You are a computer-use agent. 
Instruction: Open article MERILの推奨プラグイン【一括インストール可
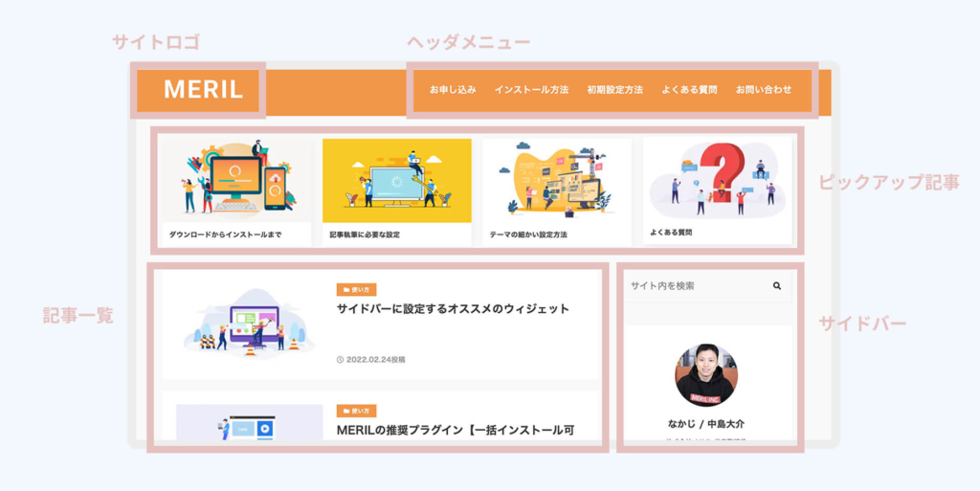pyautogui.click(x=456, y=431)
